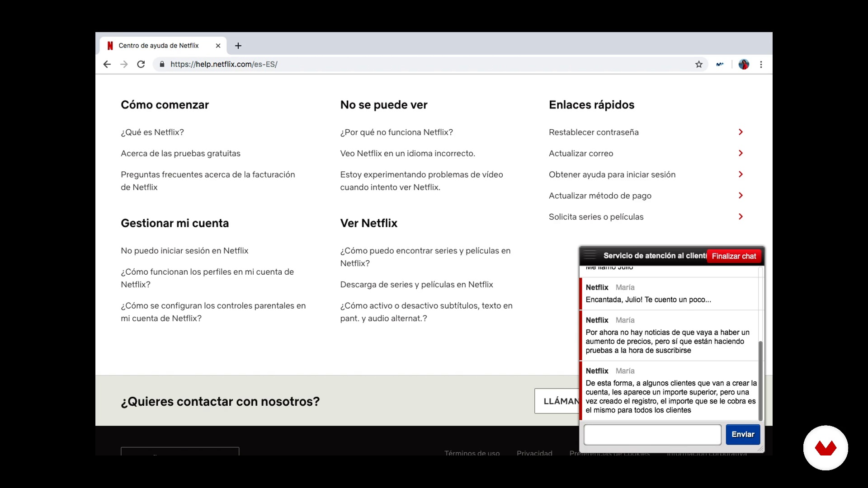Click Ver Netflix heading
868x488 pixels.
click(368, 223)
